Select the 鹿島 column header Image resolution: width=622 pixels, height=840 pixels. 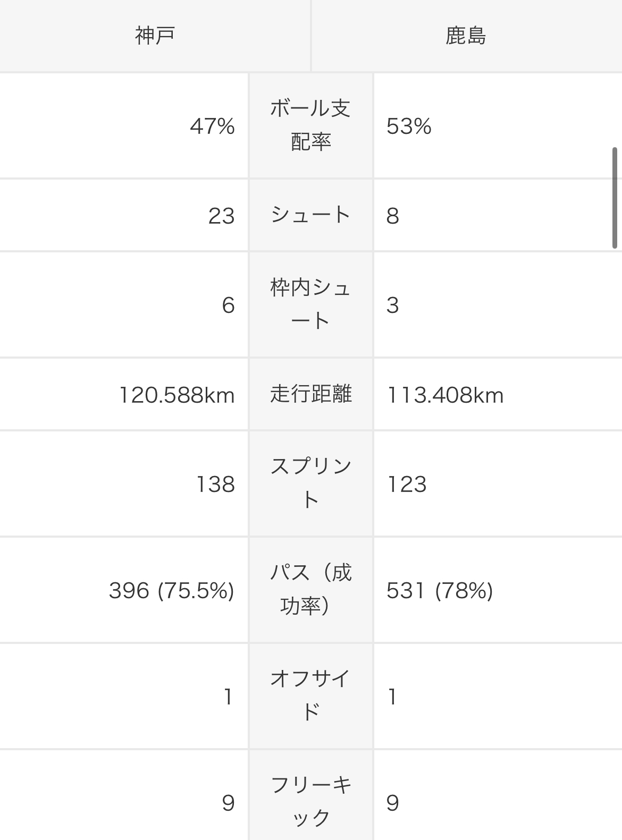click(x=466, y=36)
